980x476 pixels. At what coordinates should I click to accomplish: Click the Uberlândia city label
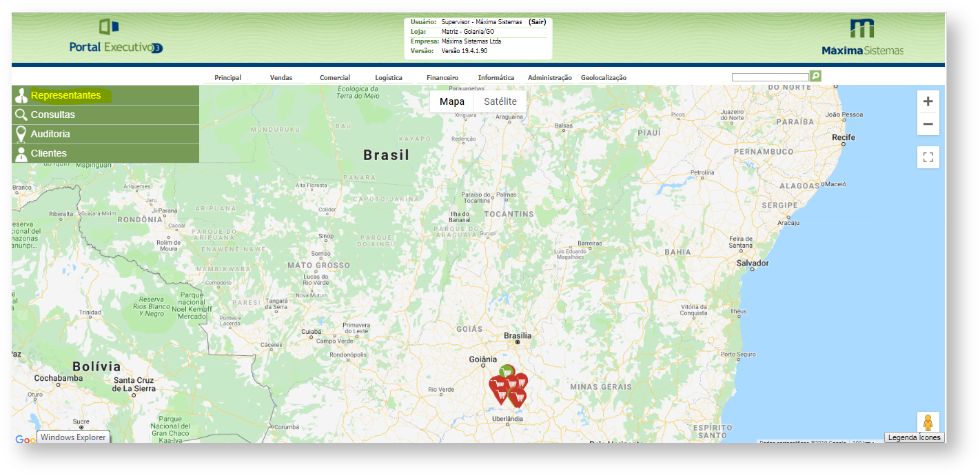click(507, 418)
